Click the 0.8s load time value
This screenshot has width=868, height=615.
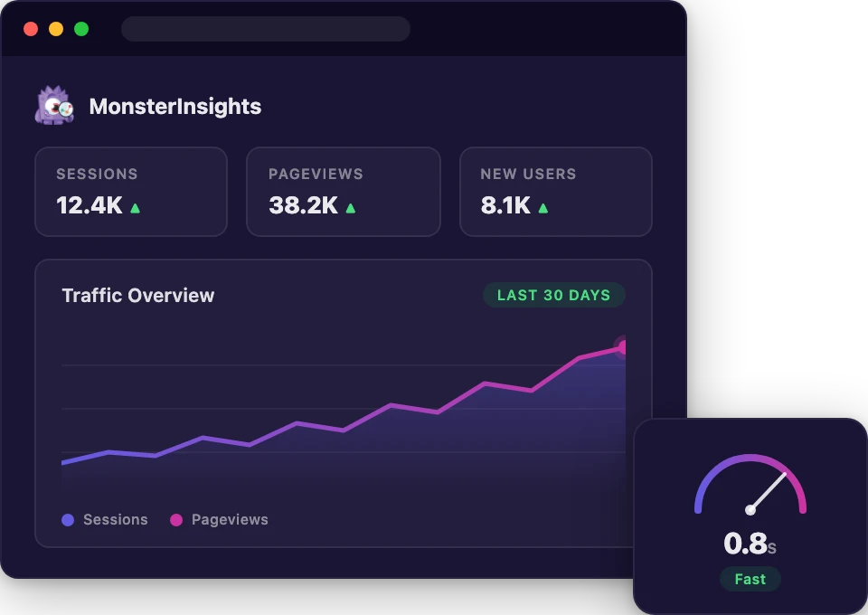click(x=750, y=543)
